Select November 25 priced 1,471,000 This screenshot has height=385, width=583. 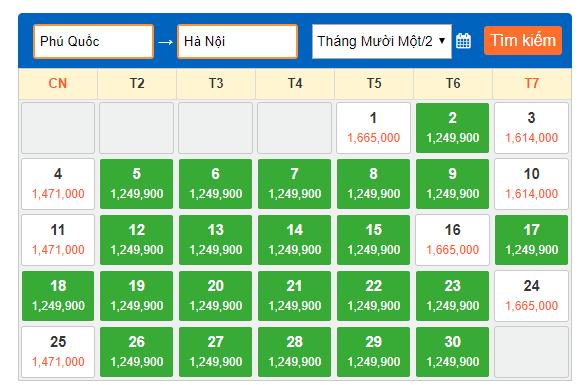pos(58,352)
